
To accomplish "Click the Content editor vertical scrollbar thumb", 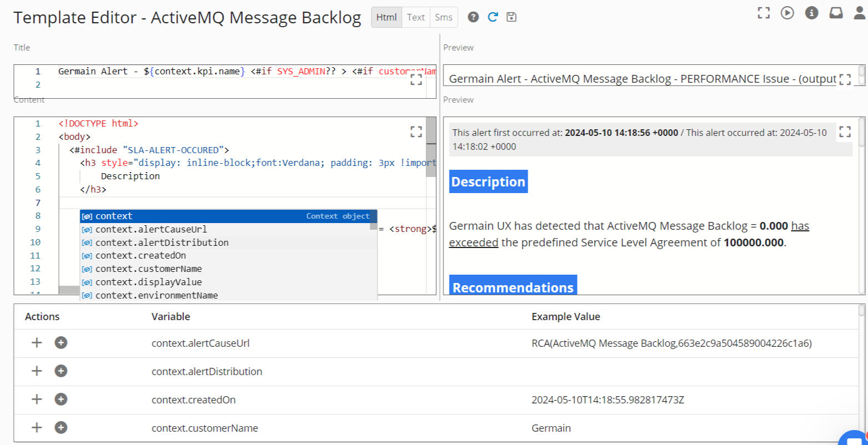I will coord(431,147).
